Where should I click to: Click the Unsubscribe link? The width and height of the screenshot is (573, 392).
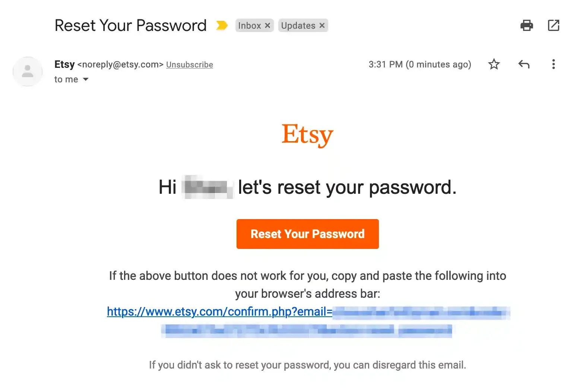tap(189, 64)
